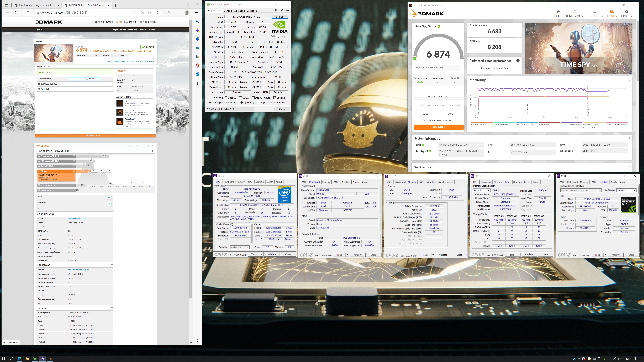Click HALL OF FAME in website navigation

(x=130, y=22)
